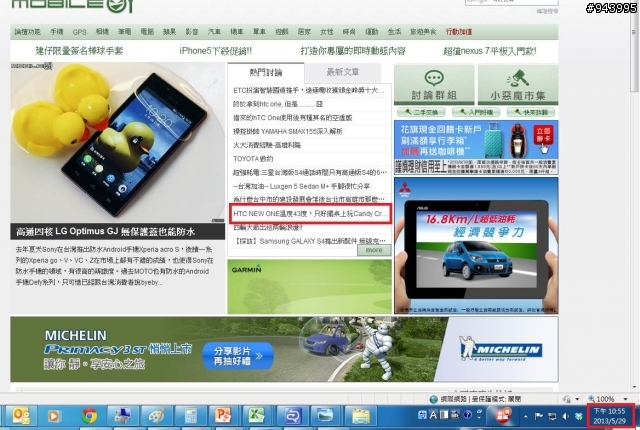Image resolution: width=640 pixels, height=430 pixels.
Task: Select GPS in the navigation bar
Action: tap(80, 32)
